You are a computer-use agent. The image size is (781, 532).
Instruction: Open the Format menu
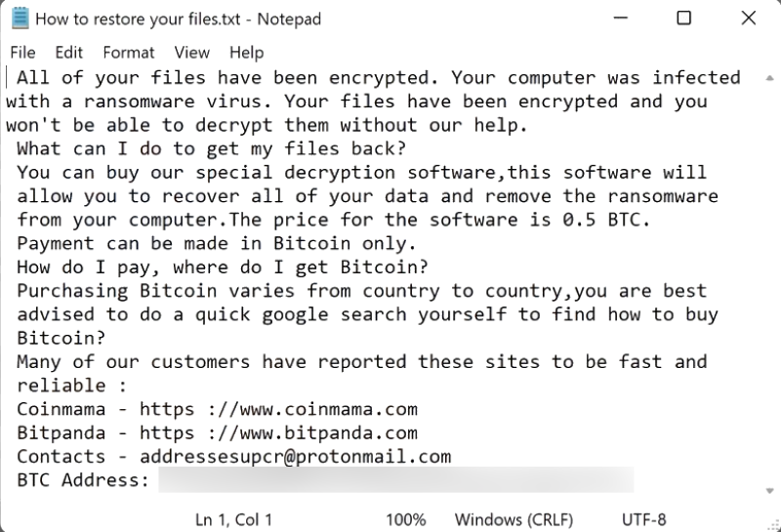(129, 53)
